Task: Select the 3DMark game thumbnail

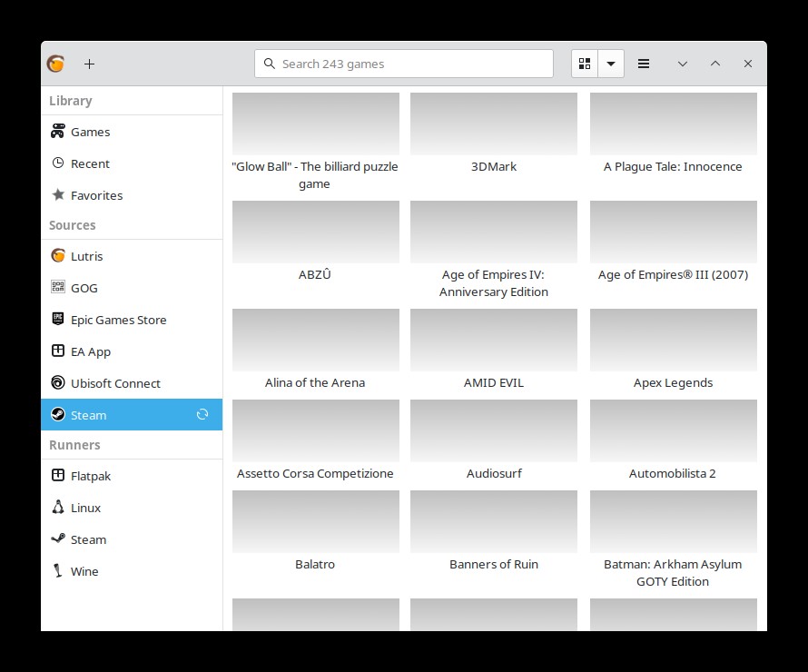Action: click(494, 124)
